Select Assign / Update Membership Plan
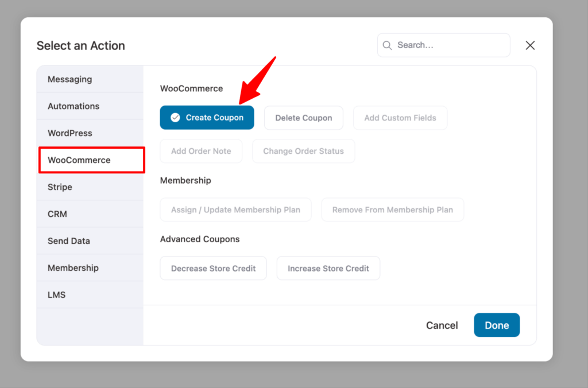Image resolution: width=588 pixels, height=388 pixels. pos(235,209)
